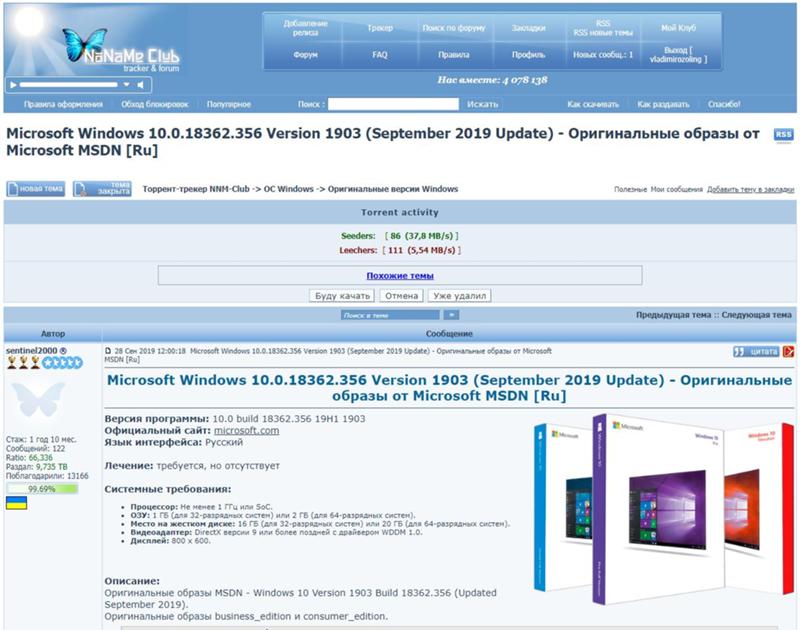
Task: Click the leechers count 111
Action: coord(395,250)
